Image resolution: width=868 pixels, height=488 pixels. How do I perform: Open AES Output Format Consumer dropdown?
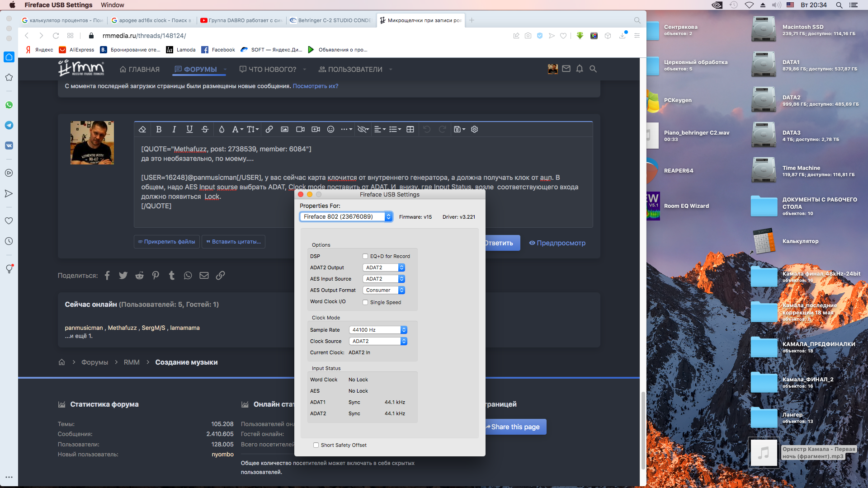384,290
